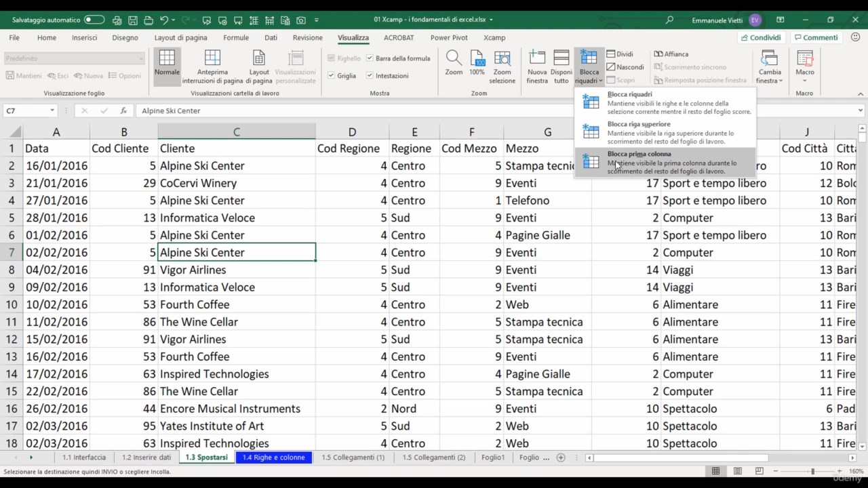Select cell CoCervi Winery
This screenshot has height=488, width=868.
point(236,183)
